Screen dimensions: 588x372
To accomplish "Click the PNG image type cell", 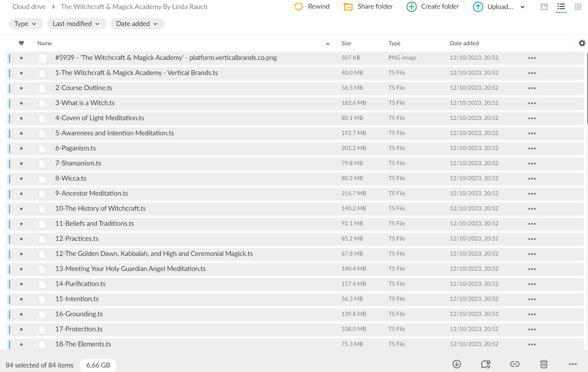I will [x=402, y=58].
